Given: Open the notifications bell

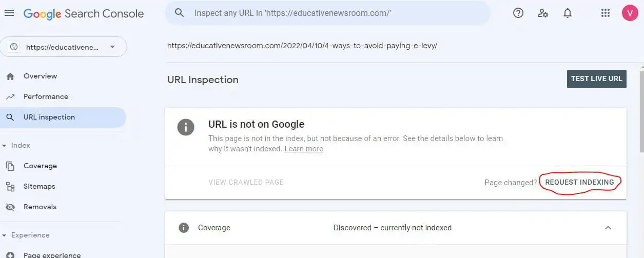Looking at the screenshot, I should (x=568, y=13).
